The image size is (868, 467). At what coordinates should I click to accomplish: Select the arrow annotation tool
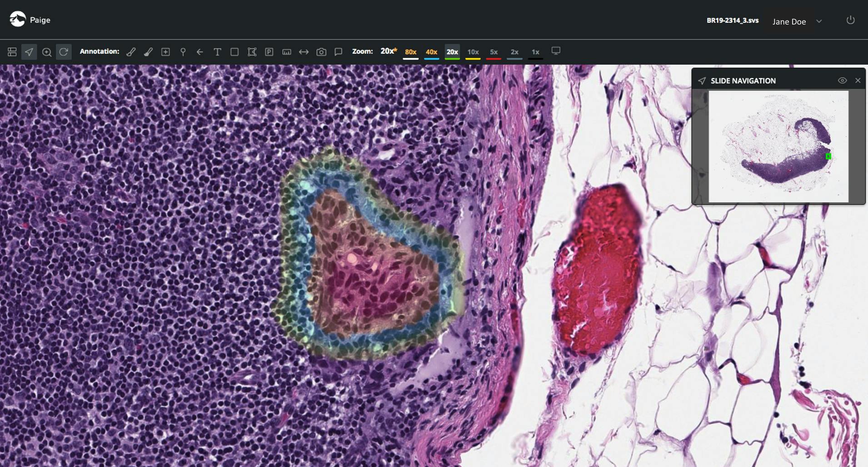tap(200, 52)
